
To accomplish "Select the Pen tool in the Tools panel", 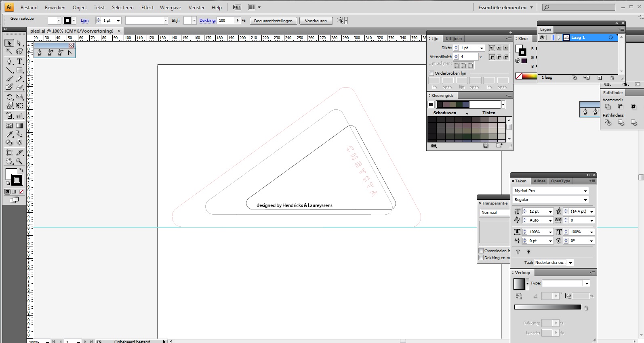I will (x=9, y=61).
